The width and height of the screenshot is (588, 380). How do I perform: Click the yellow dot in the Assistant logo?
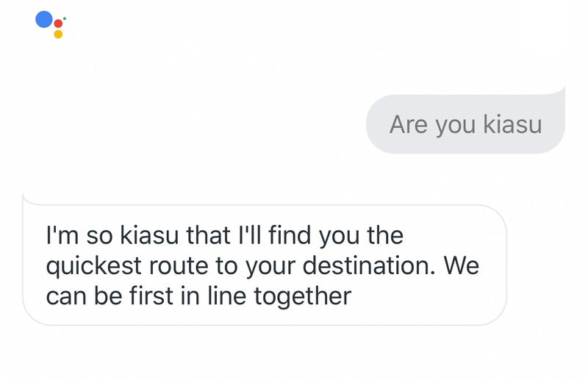(58, 34)
